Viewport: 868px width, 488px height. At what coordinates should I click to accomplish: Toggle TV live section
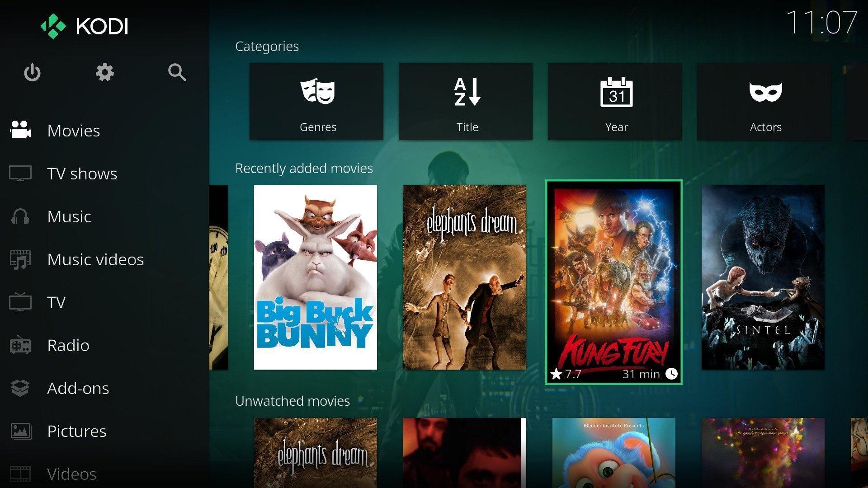click(57, 301)
